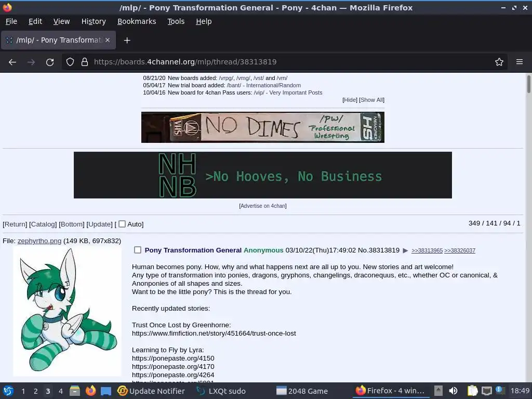Image resolution: width=532 pixels, height=399 pixels.
Task: Click the No Dimes /pw/ banner
Action: pos(262,127)
